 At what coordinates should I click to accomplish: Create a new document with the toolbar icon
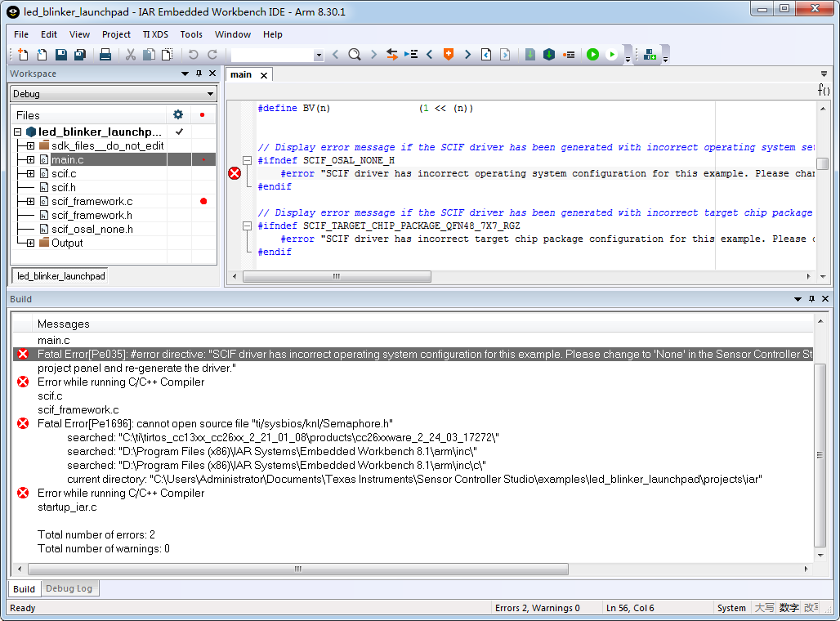pyautogui.click(x=23, y=54)
